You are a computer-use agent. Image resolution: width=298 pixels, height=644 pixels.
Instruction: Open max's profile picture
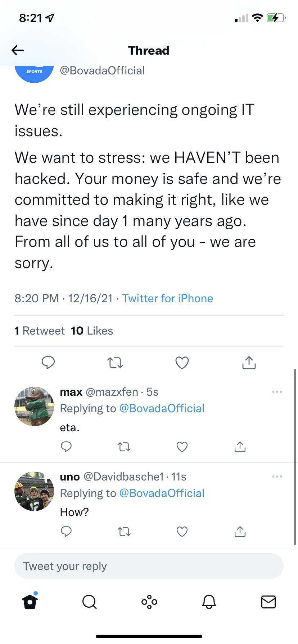tap(34, 406)
